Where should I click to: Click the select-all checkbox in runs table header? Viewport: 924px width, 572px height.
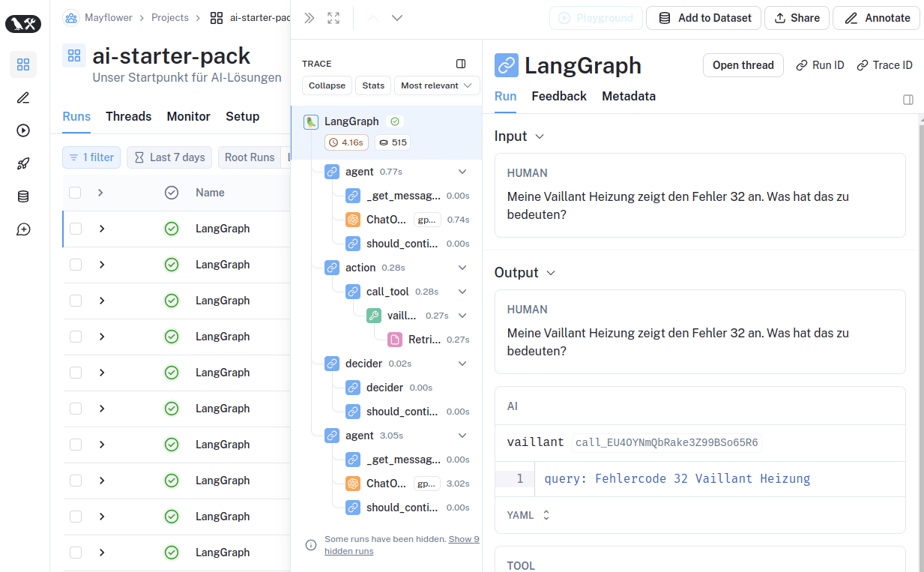pos(75,193)
